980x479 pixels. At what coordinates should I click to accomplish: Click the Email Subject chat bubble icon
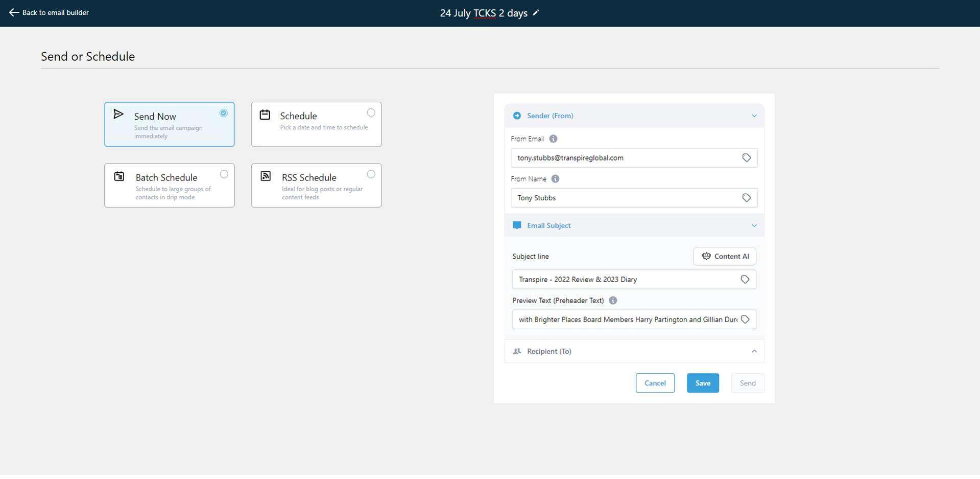point(517,225)
